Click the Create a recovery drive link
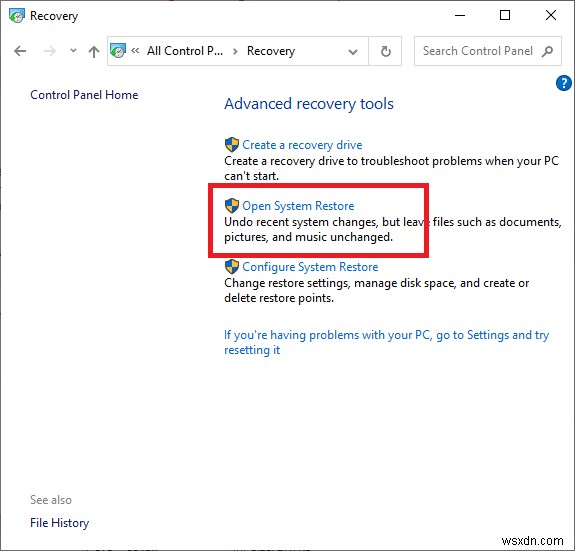Image resolution: width=575 pixels, height=551 pixels. pyautogui.click(x=302, y=145)
